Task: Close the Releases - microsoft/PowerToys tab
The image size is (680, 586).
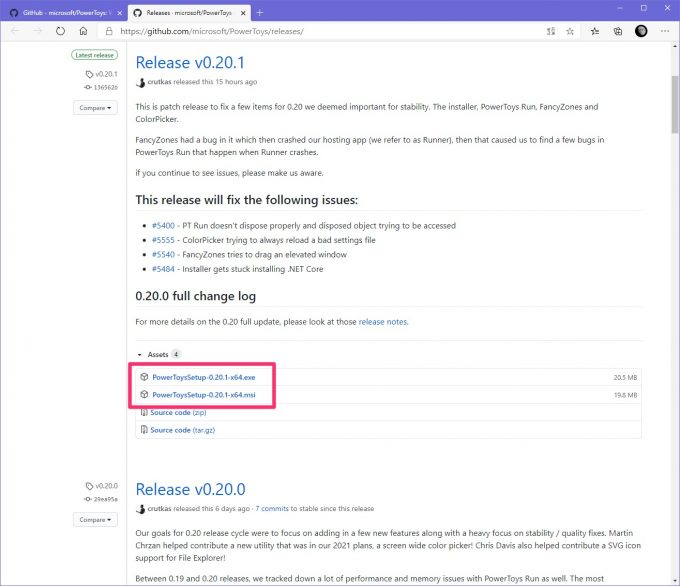Action: [x=243, y=13]
